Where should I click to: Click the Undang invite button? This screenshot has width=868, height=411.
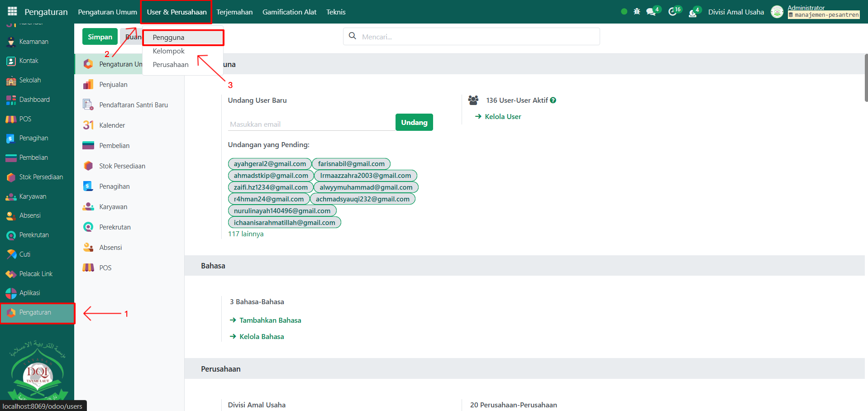(x=414, y=122)
